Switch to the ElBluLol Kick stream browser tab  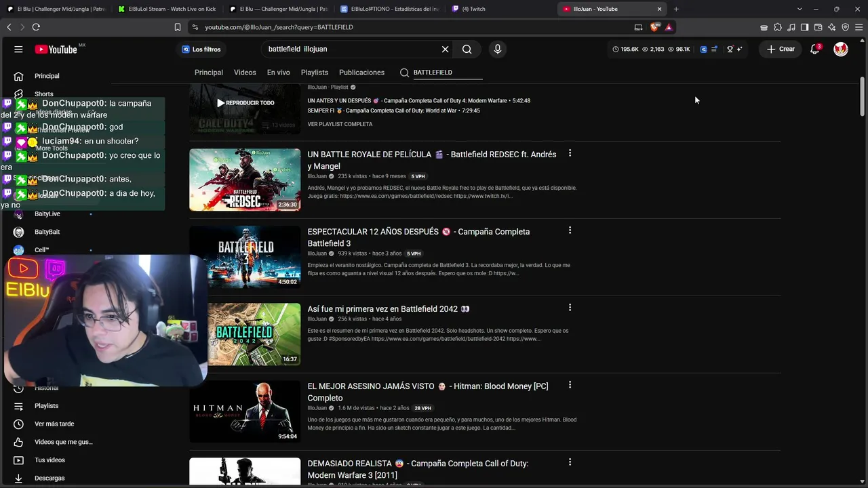(166, 9)
